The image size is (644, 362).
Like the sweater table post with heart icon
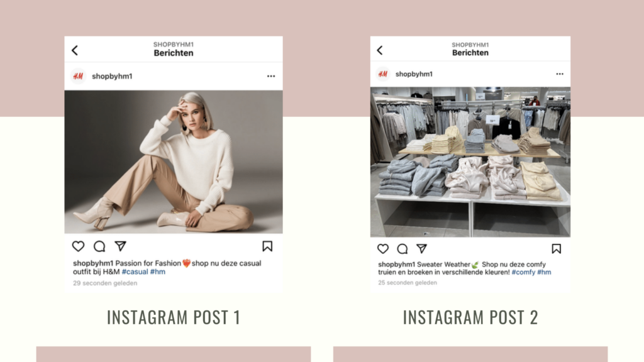383,249
